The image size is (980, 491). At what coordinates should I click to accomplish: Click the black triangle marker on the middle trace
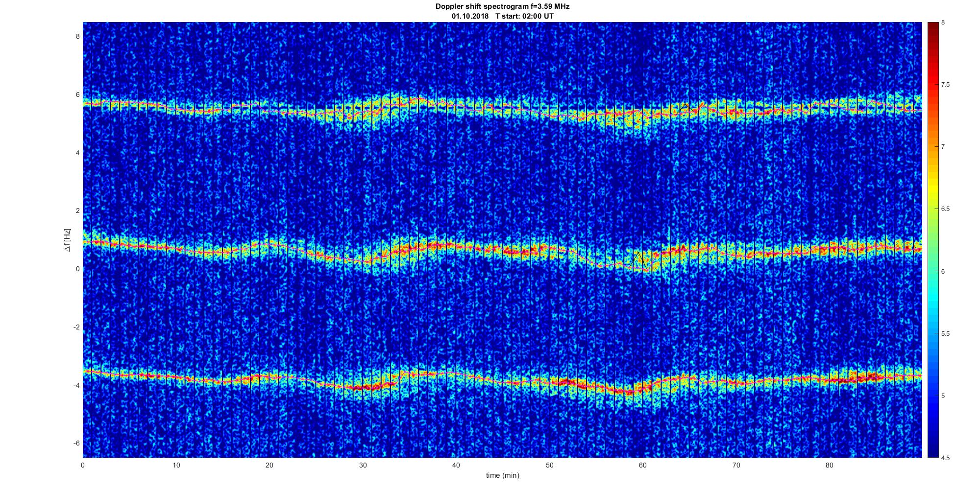point(638,261)
